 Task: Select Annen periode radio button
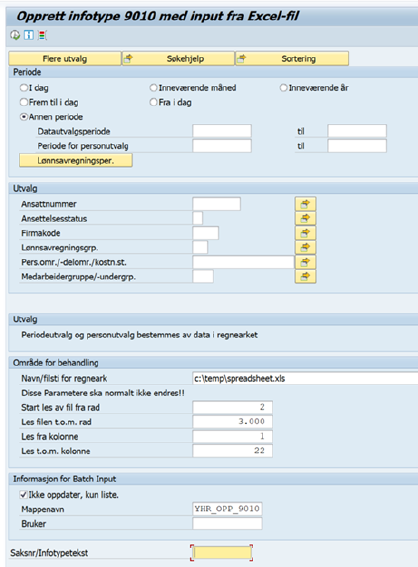(24, 117)
